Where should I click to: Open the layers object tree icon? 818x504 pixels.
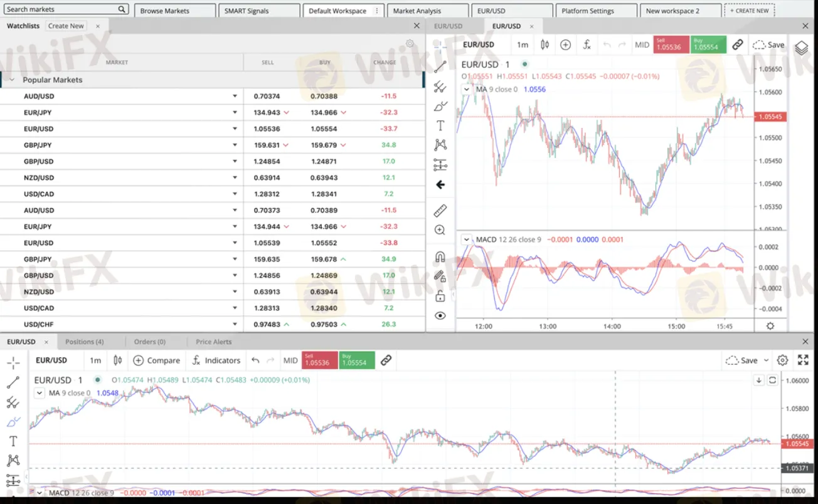(801, 48)
